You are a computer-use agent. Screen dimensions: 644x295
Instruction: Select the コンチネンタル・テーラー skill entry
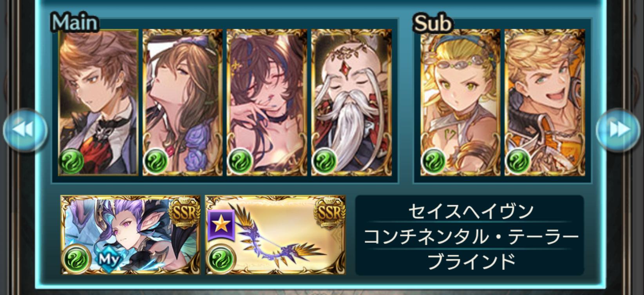tap(470, 237)
